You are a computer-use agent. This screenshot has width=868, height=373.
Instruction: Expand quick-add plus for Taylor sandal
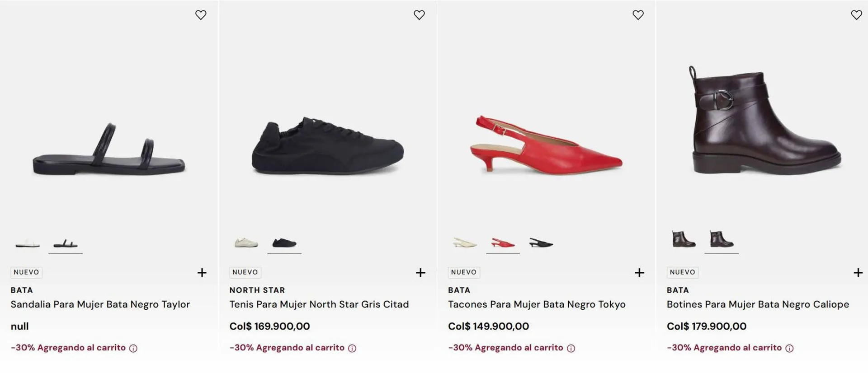tap(202, 273)
